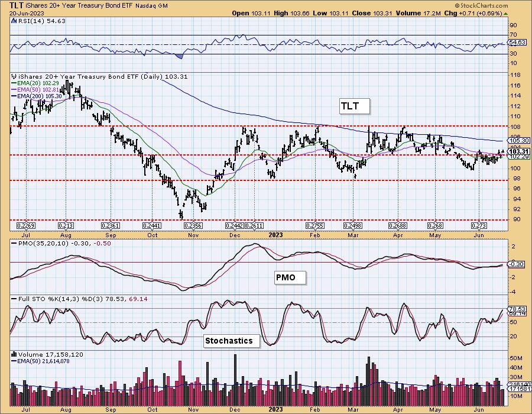Click the iShares 20+ Year Treasury Bond ETF title
The image size is (532, 414).
pyautogui.click(x=79, y=6)
